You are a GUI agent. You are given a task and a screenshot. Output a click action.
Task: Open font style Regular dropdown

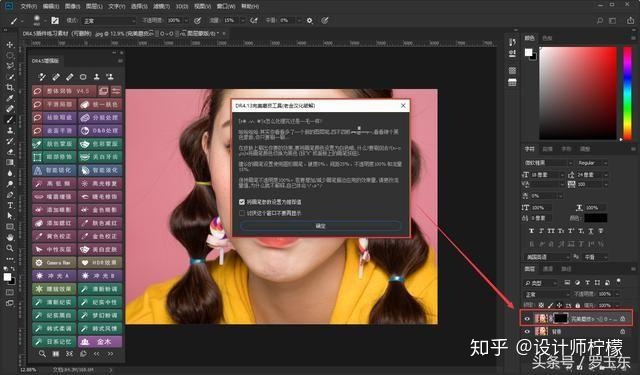[592, 163]
